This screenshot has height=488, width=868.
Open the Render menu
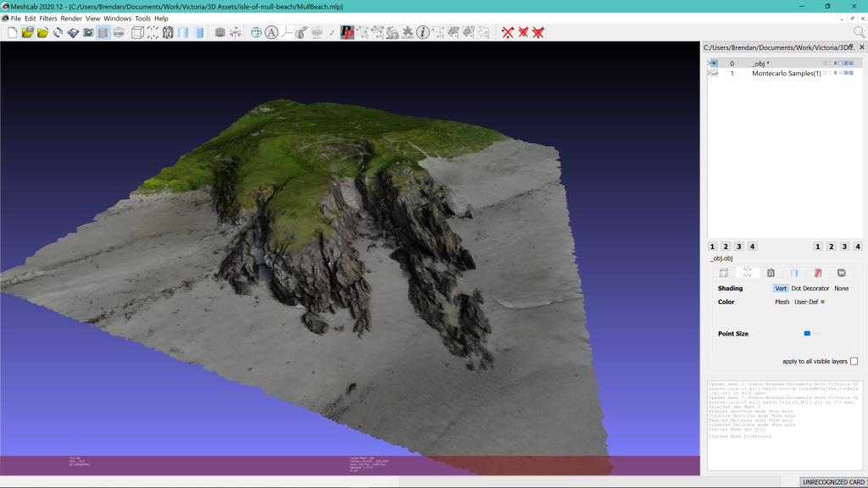pos(71,18)
